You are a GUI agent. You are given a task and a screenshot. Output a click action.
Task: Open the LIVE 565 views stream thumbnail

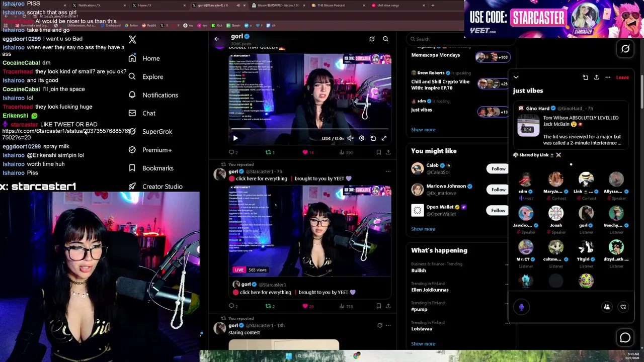click(310, 231)
